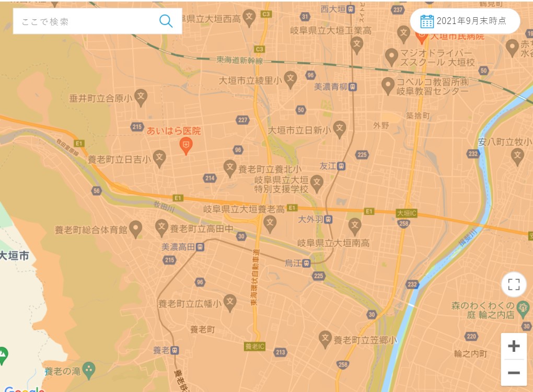Select the あいはら医院 hospital pin
Image resolution: width=533 pixels, height=392 pixels.
click(186, 146)
